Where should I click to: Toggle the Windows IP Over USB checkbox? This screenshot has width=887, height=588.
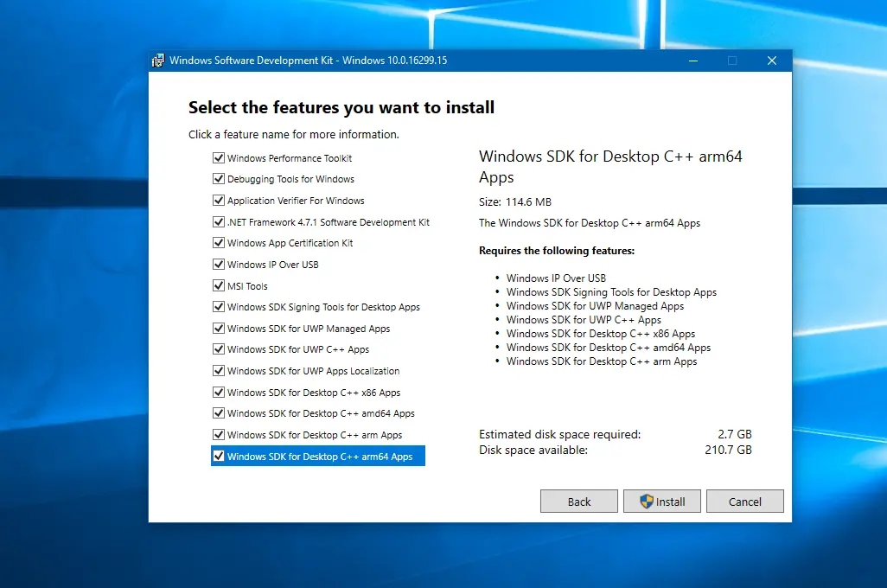[x=219, y=265]
